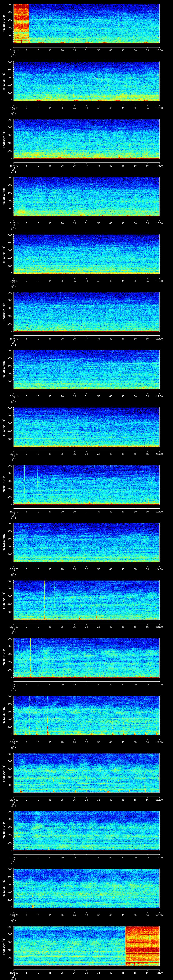
Task: Click the spectrogram panel starting at 8:29:00
Action: coord(86,888)
